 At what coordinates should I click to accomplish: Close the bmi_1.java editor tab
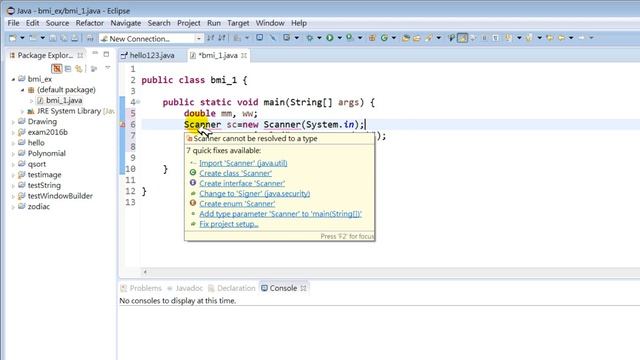pyautogui.click(x=244, y=56)
